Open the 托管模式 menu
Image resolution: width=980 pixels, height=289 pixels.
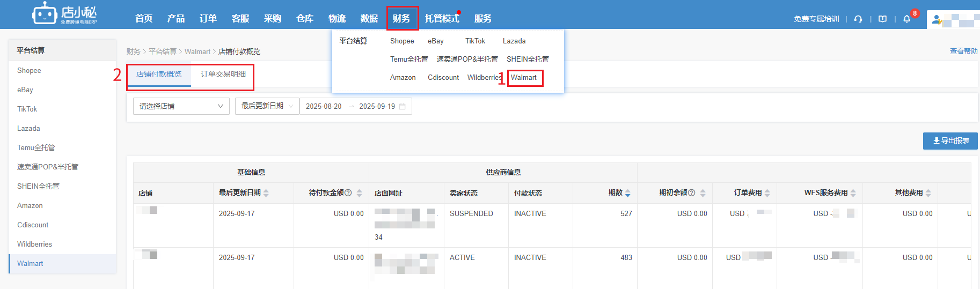click(x=442, y=19)
